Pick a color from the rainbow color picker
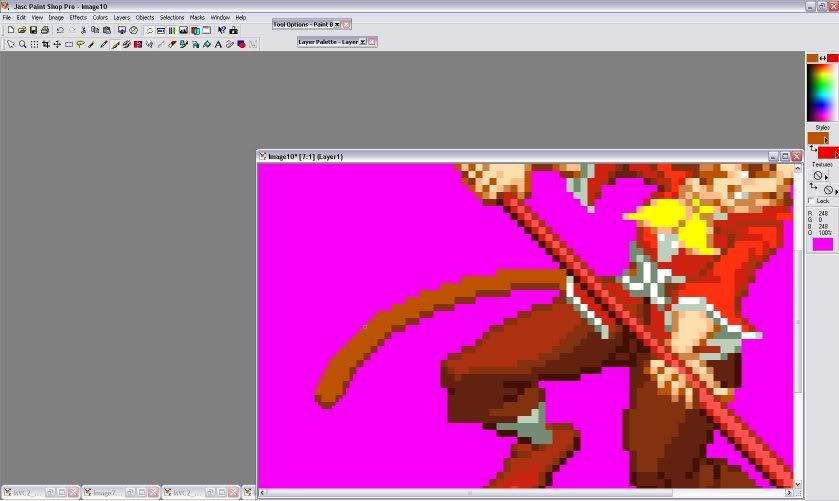The width and height of the screenshot is (839, 501). [x=822, y=93]
